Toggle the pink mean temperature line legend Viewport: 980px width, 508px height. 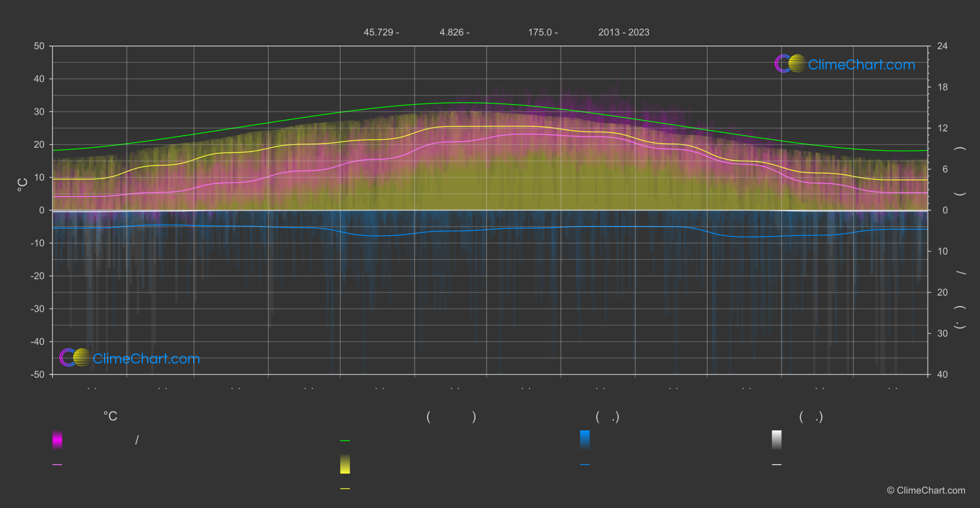click(57, 465)
